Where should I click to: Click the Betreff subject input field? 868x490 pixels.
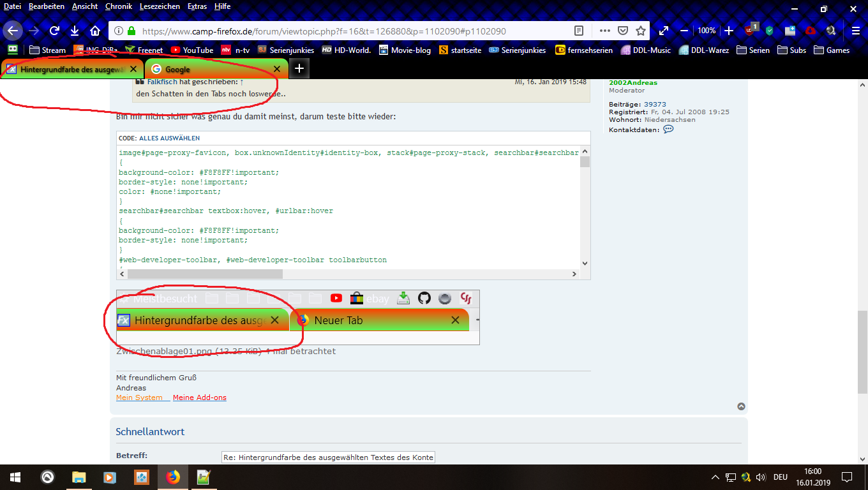[328, 457]
